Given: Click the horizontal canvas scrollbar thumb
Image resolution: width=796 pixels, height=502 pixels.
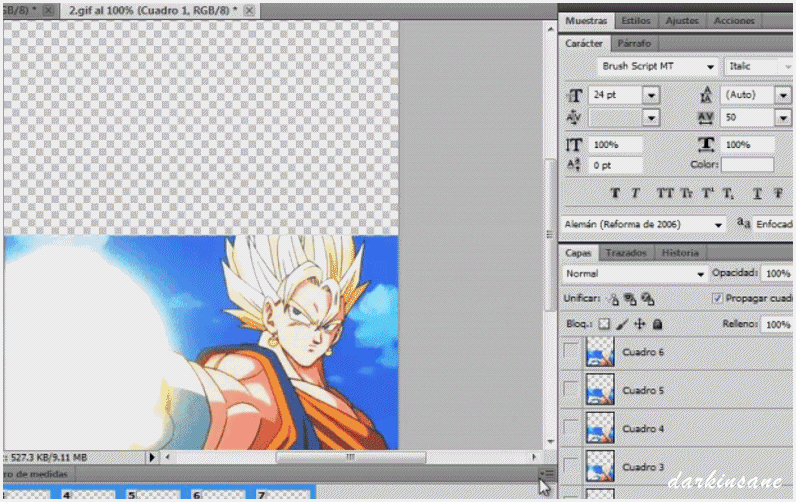Looking at the screenshot, I should 350,457.
